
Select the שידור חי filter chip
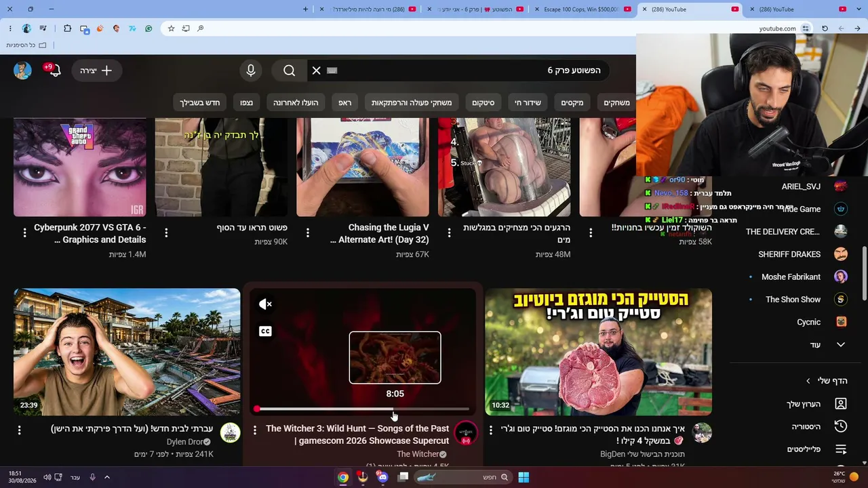[528, 102]
